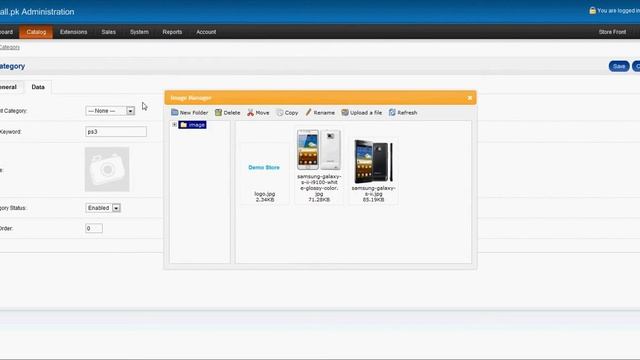The height and width of the screenshot is (360, 640).
Task: Click the New Folder label
Action: [194, 113]
